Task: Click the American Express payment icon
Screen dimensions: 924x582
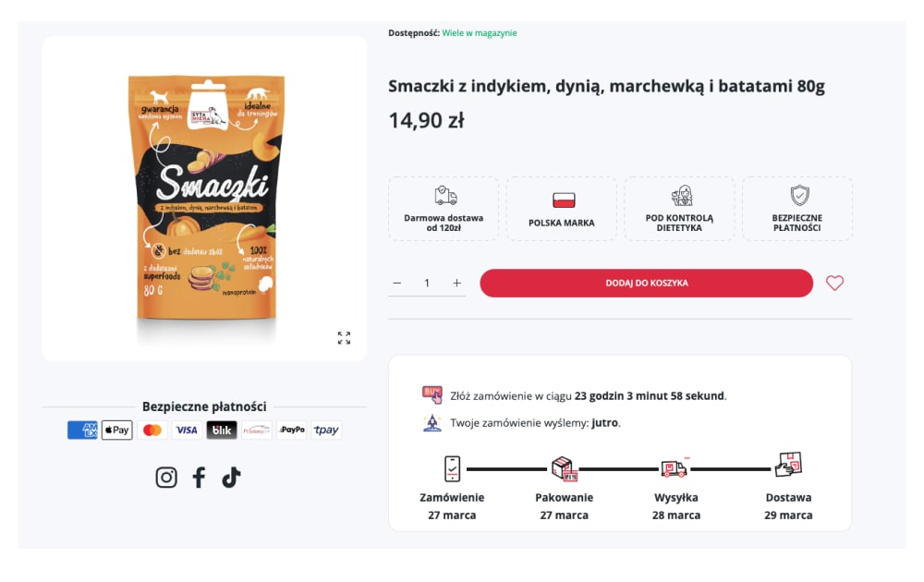Action: pos(82,430)
